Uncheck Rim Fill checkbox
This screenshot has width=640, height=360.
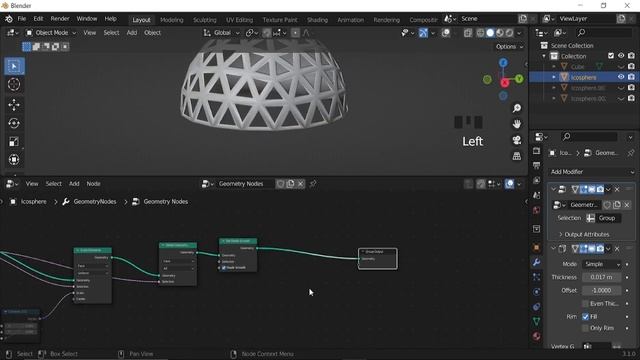(x=585, y=317)
